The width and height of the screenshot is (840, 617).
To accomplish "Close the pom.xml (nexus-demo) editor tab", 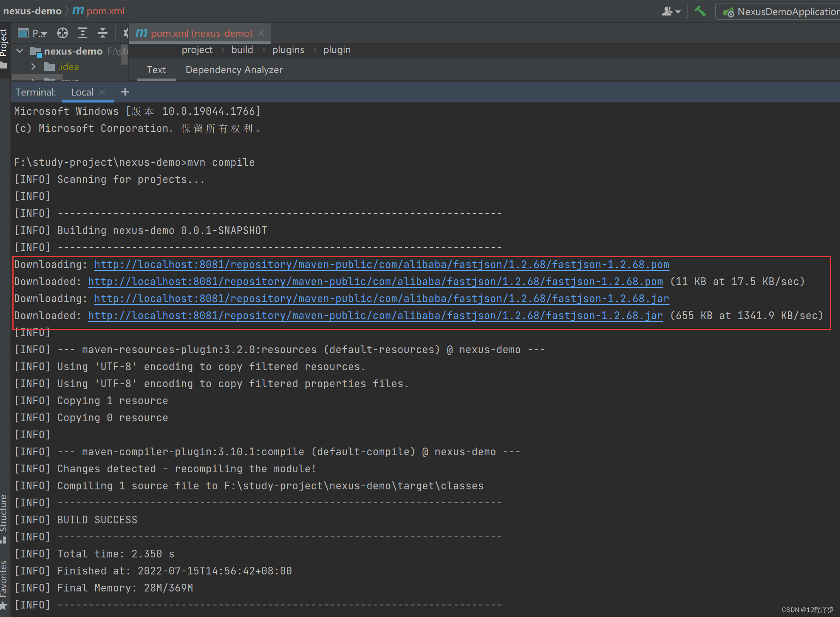I will [261, 33].
